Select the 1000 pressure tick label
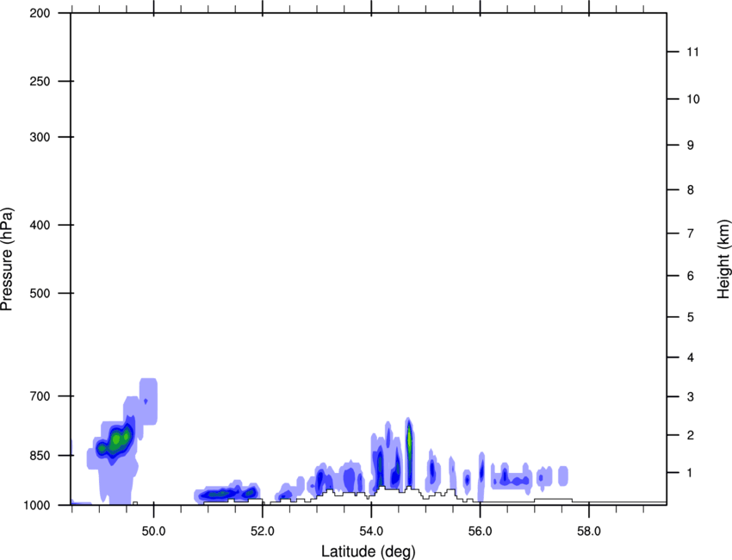 37,506
